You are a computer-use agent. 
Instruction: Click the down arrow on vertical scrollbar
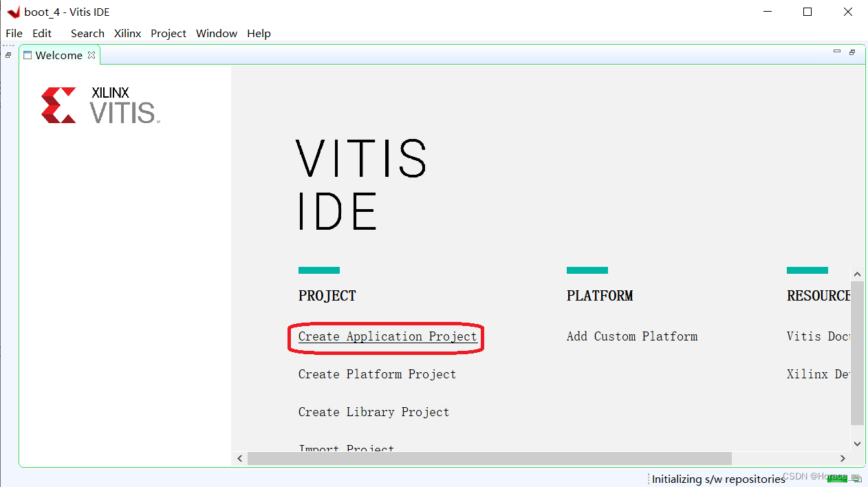coord(857,443)
